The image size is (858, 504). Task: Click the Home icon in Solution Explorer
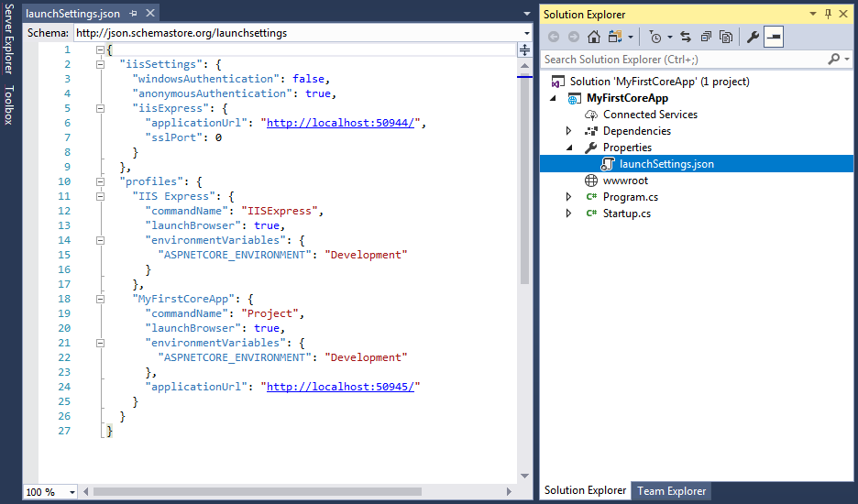point(594,37)
